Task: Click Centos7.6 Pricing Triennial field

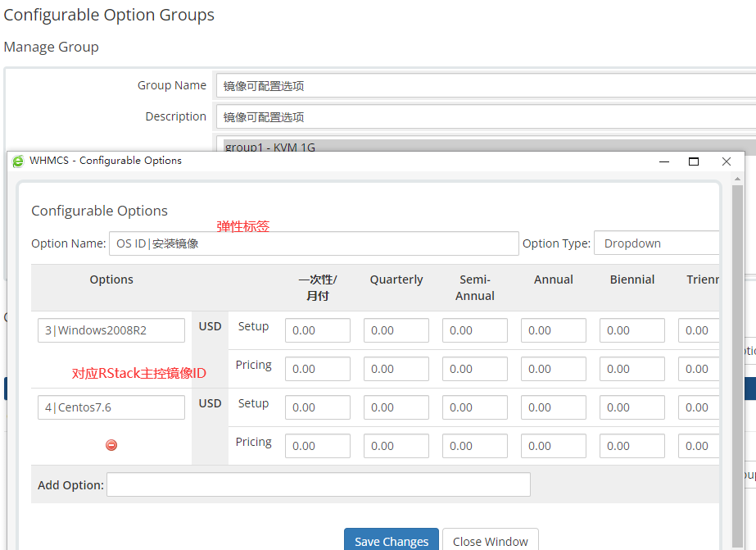Action: coord(699,446)
